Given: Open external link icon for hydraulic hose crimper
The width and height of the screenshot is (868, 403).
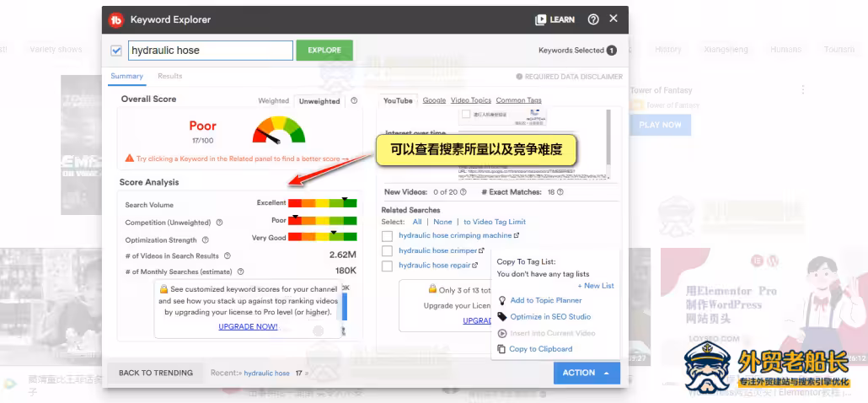Looking at the screenshot, I should coord(481,250).
